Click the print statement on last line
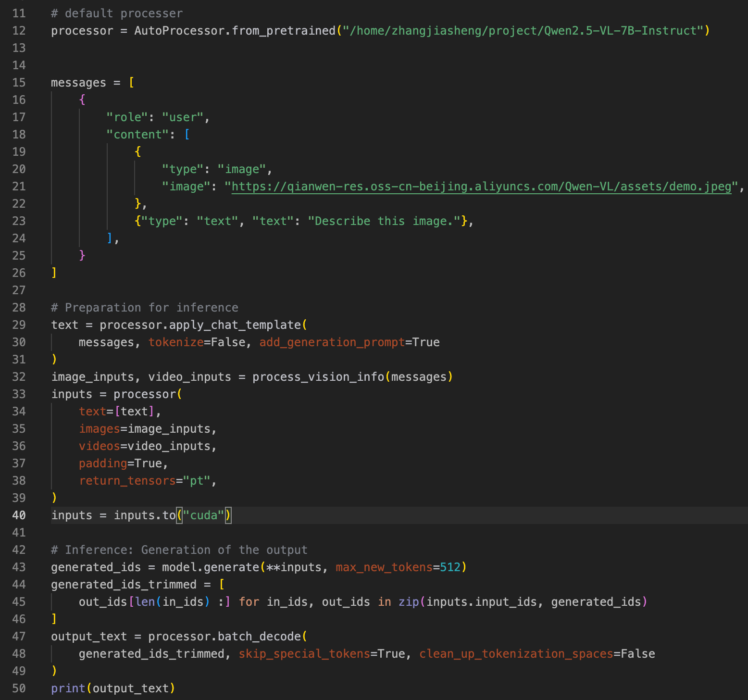 pos(68,688)
